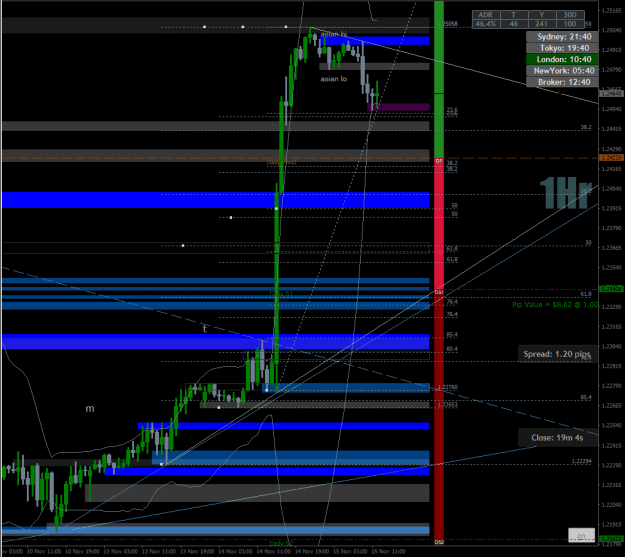
Task: Click the 'm' text label on chart
Action: pos(90,409)
